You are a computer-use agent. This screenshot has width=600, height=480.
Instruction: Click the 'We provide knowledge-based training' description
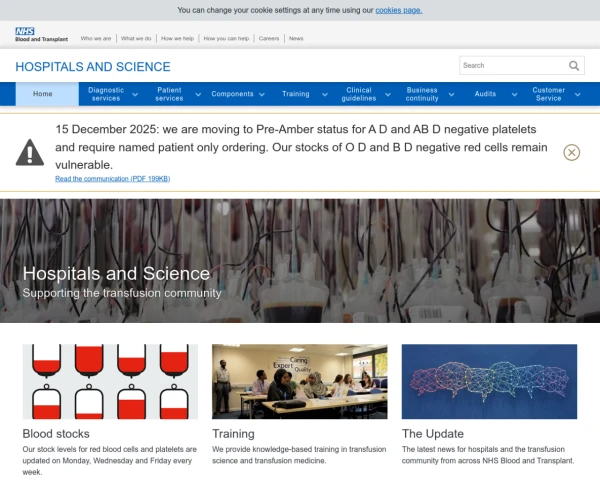299,455
